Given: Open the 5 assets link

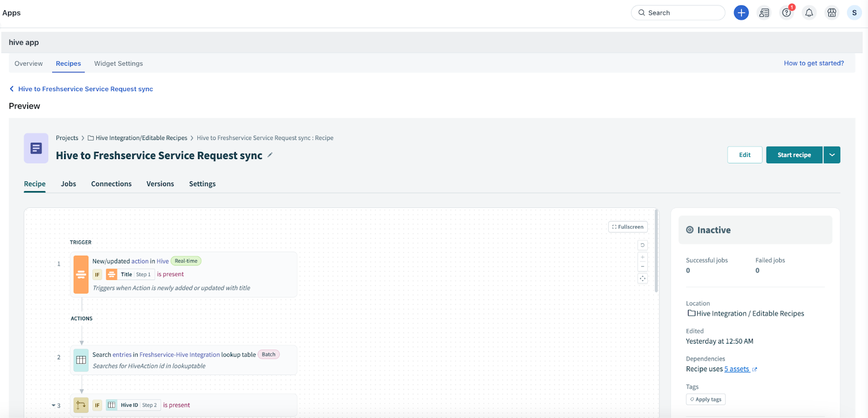Looking at the screenshot, I should point(737,369).
